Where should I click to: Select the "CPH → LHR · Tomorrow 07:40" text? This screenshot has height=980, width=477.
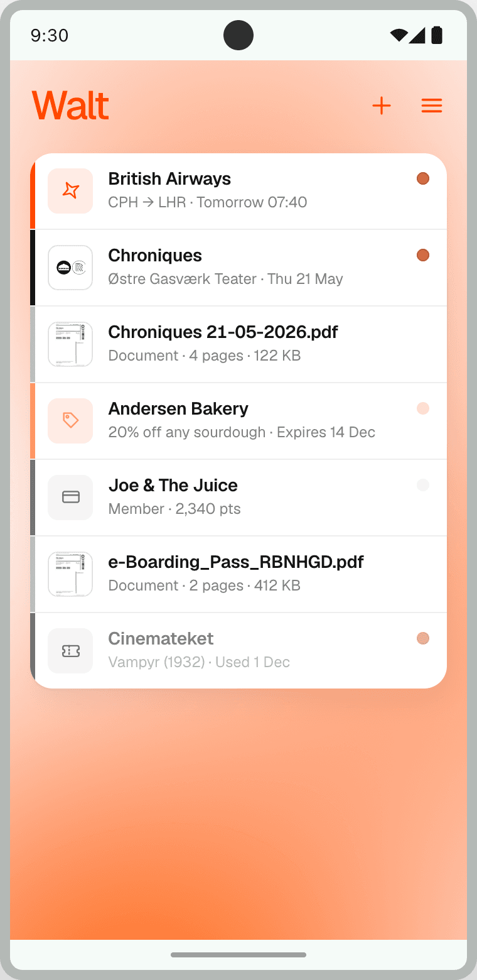tap(208, 202)
